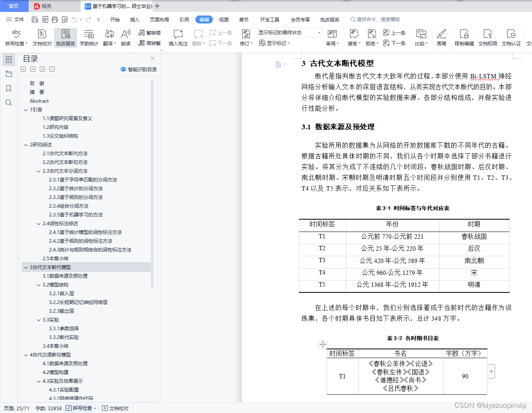Click the undo arrow icon
This screenshot has width=532, height=413.
point(75,19)
